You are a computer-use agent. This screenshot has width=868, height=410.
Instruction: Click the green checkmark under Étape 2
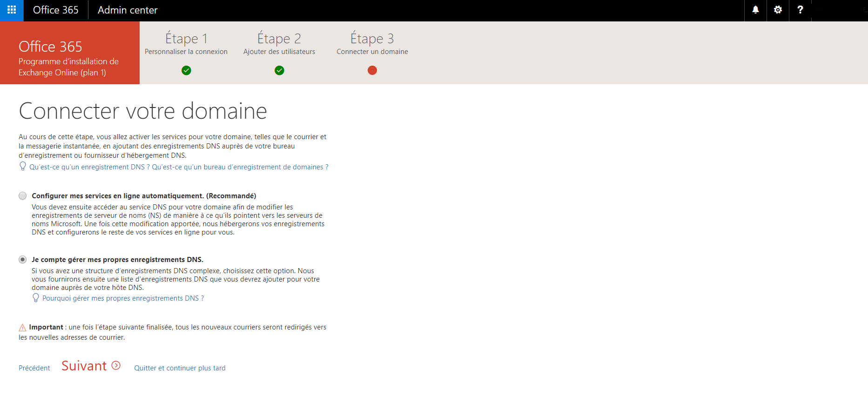coord(279,70)
